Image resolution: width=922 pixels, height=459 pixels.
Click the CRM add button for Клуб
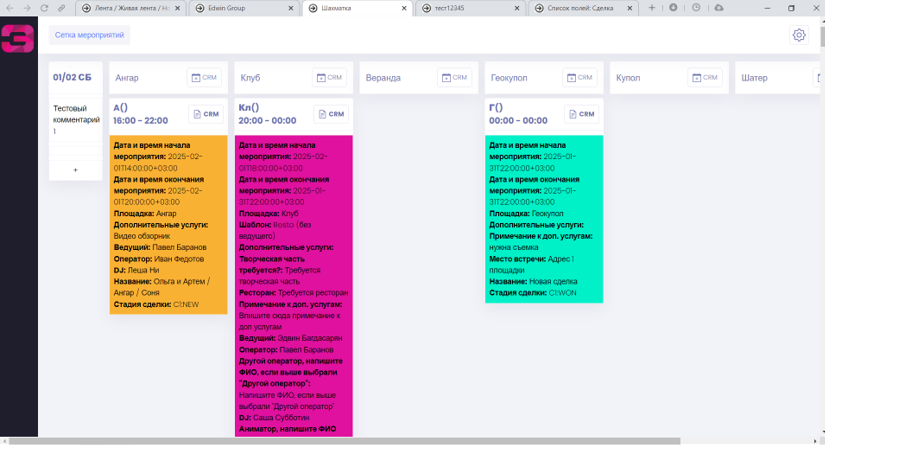[329, 78]
